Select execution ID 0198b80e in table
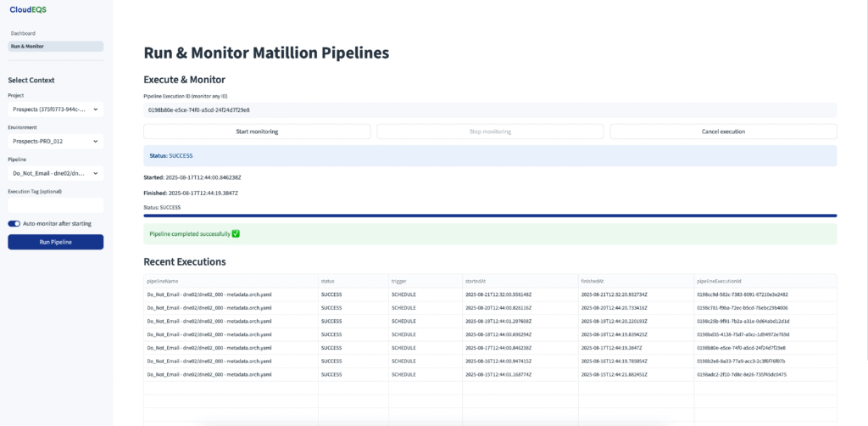Screen dimensions: 868x426 point(765,348)
